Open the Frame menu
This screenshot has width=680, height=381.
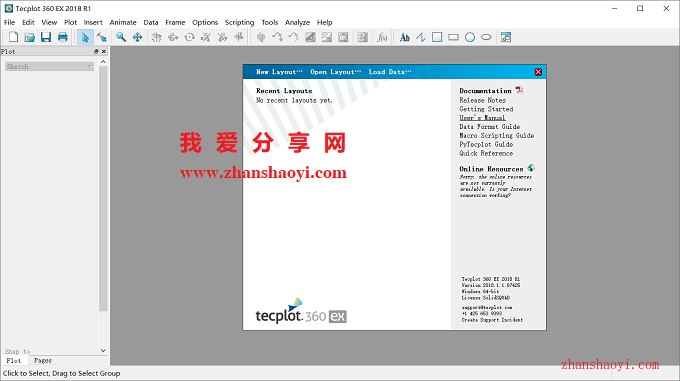[x=175, y=23]
